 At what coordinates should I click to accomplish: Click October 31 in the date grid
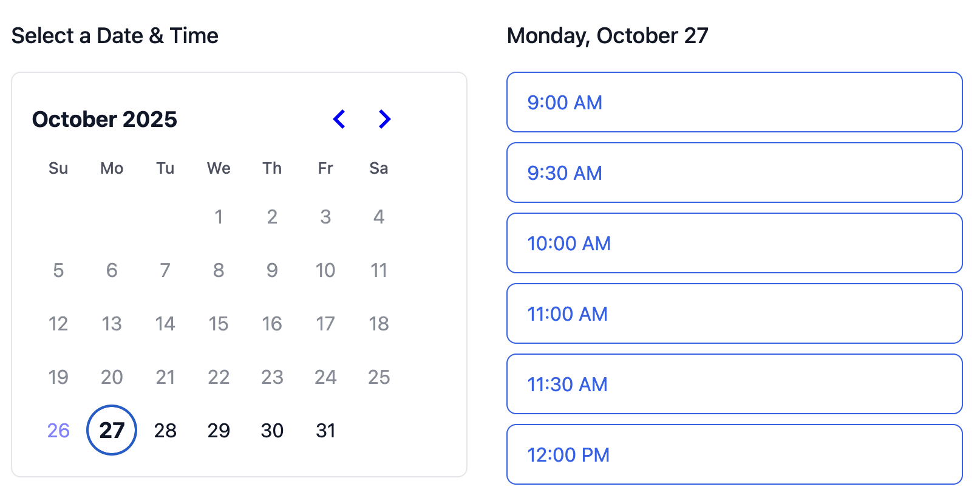pos(325,430)
